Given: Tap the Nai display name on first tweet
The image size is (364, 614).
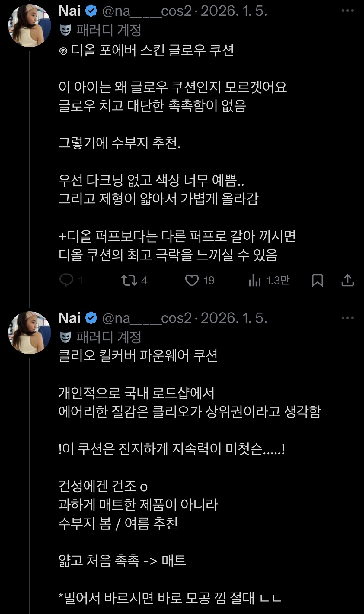Looking at the screenshot, I should [70, 11].
